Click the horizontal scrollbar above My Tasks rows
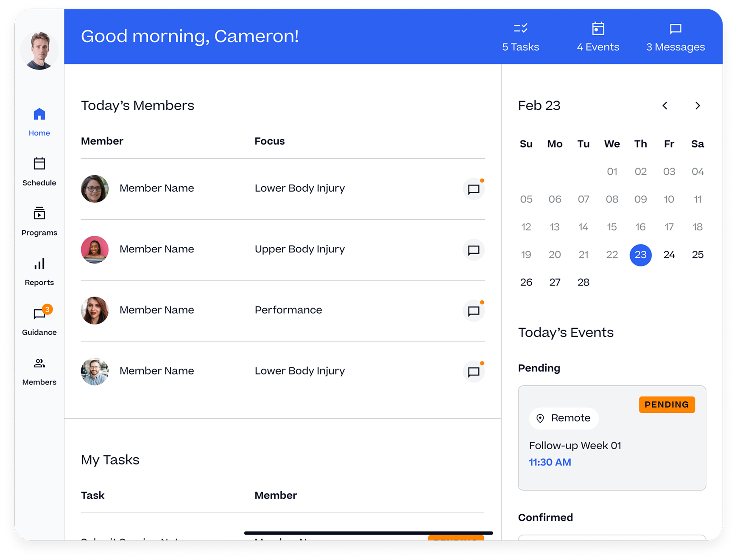The image size is (737, 560). (368, 533)
